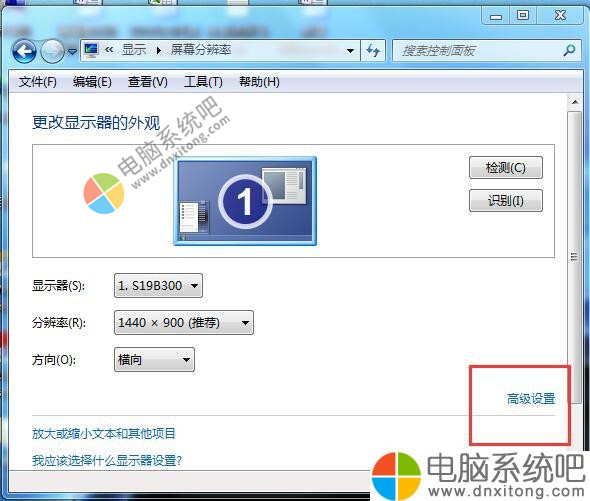Expand the address bar history dropdown arrow
590x501 pixels.
[x=350, y=50]
